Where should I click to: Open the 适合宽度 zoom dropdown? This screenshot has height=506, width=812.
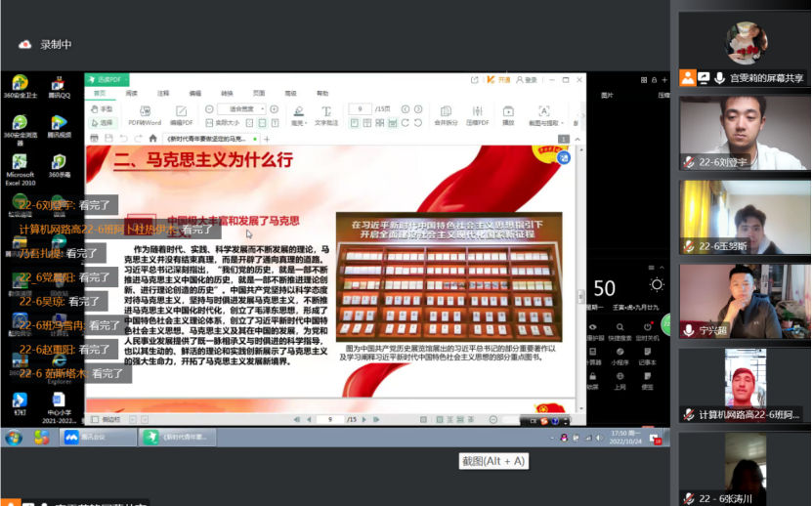coord(238,108)
